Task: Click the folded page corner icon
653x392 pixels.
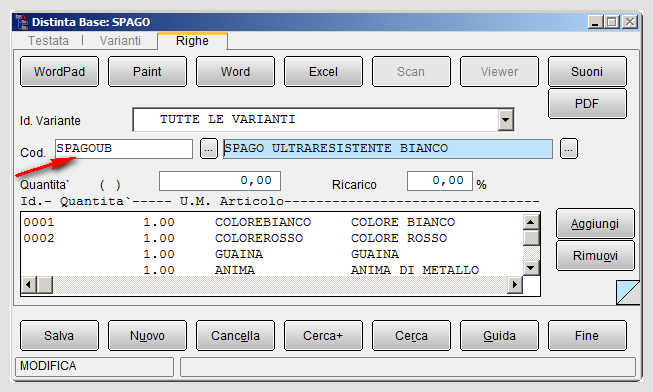Action: tap(628, 292)
